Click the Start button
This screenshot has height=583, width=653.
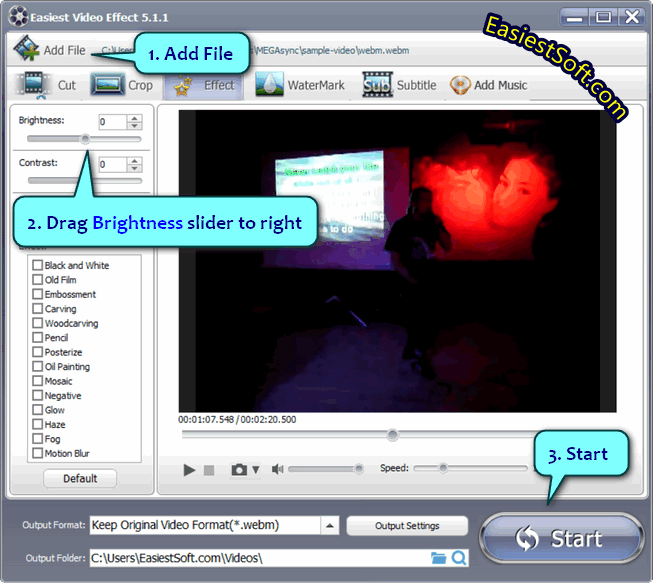coord(562,538)
